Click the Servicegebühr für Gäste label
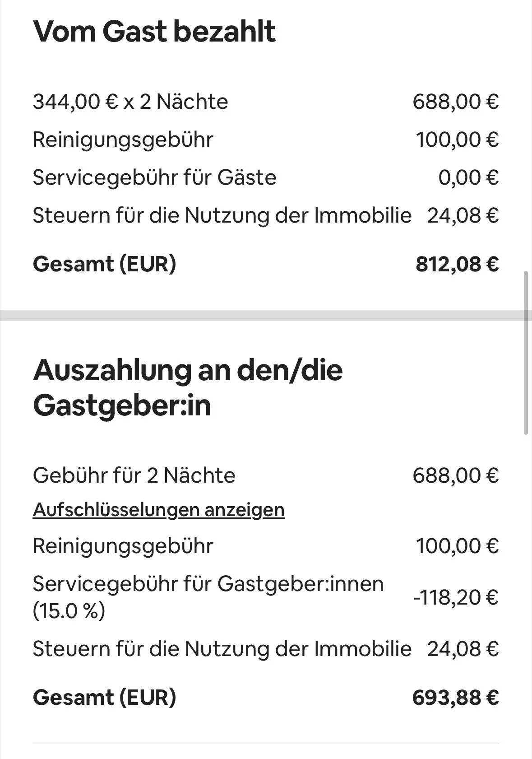 [x=154, y=177]
